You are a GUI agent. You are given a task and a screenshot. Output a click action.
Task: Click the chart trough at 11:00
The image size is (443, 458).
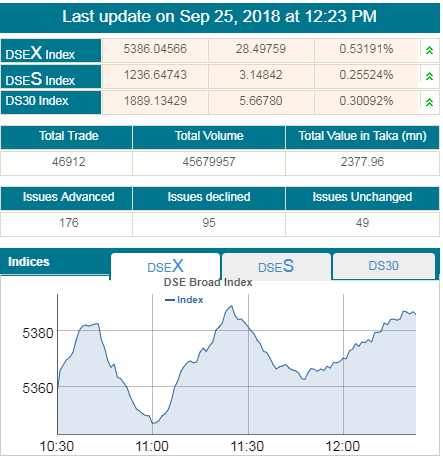[x=153, y=423]
